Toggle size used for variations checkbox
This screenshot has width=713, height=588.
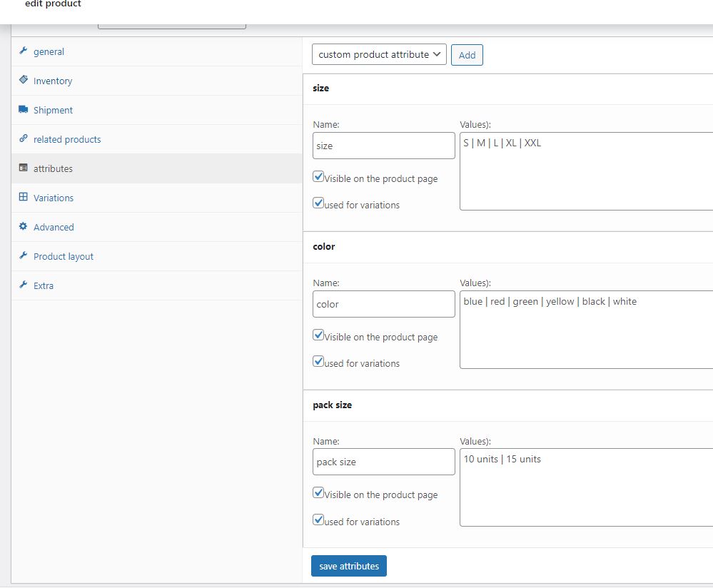point(318,203)
